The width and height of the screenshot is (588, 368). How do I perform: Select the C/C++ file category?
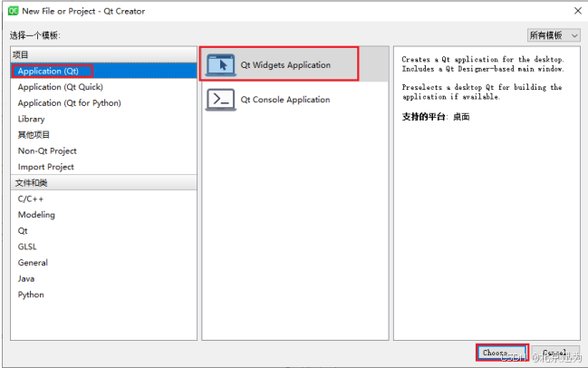103,199
